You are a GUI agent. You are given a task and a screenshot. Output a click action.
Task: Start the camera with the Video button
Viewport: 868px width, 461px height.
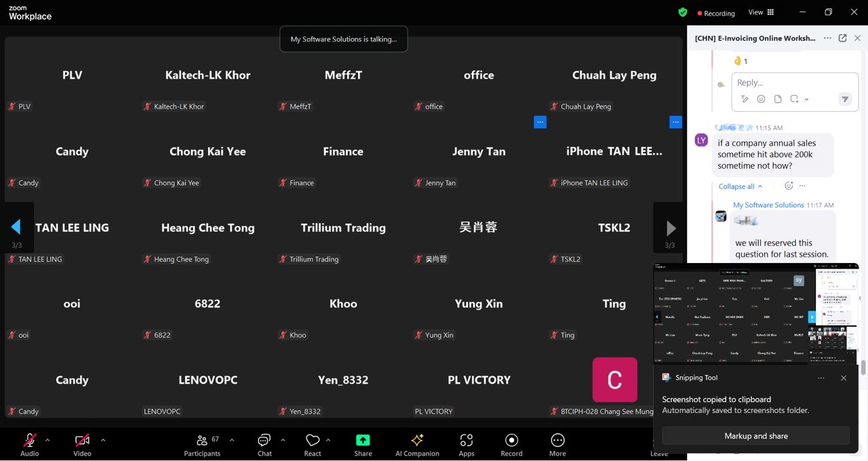point(82,444)
